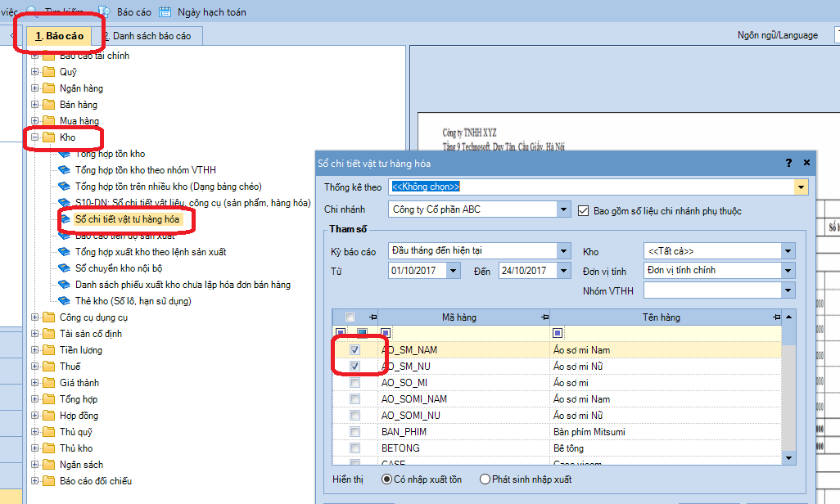Switch to the 1. Báo cáo tab
Image resolution: width=840 pixels, height=504 pixels.
(60, 36)
